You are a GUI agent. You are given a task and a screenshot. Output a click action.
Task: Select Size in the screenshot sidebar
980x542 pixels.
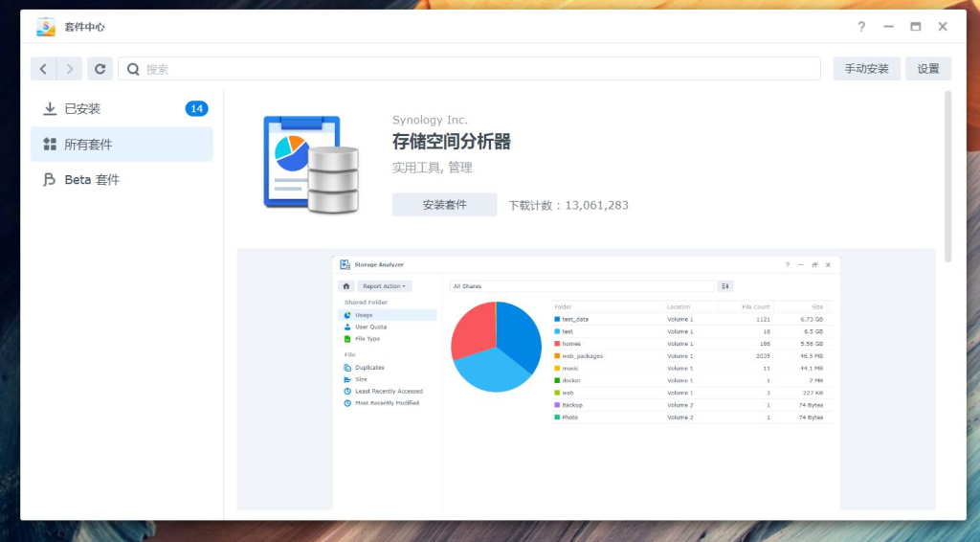(x=388, y=379)
